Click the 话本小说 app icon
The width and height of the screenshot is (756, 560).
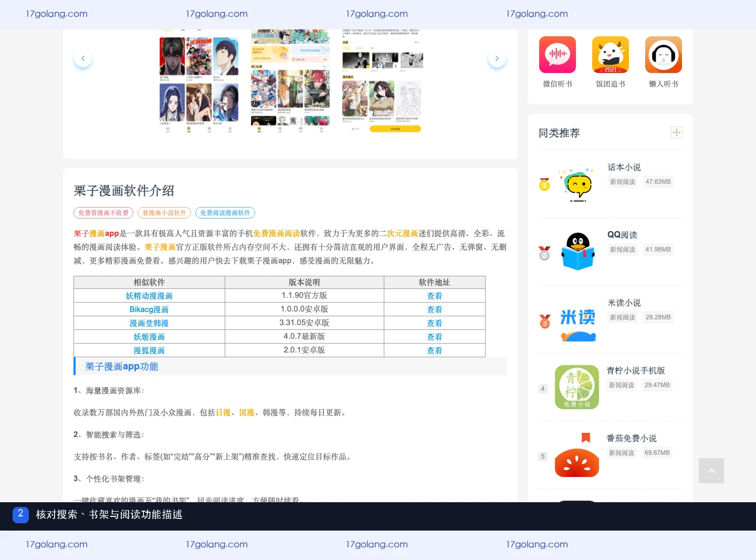coord(577,184)
